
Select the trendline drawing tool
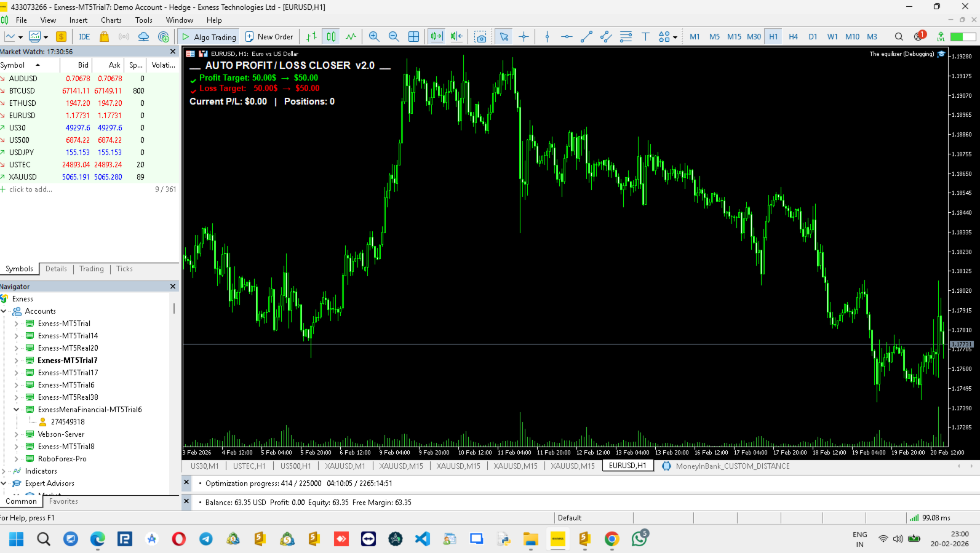click(x=586, y=37)
